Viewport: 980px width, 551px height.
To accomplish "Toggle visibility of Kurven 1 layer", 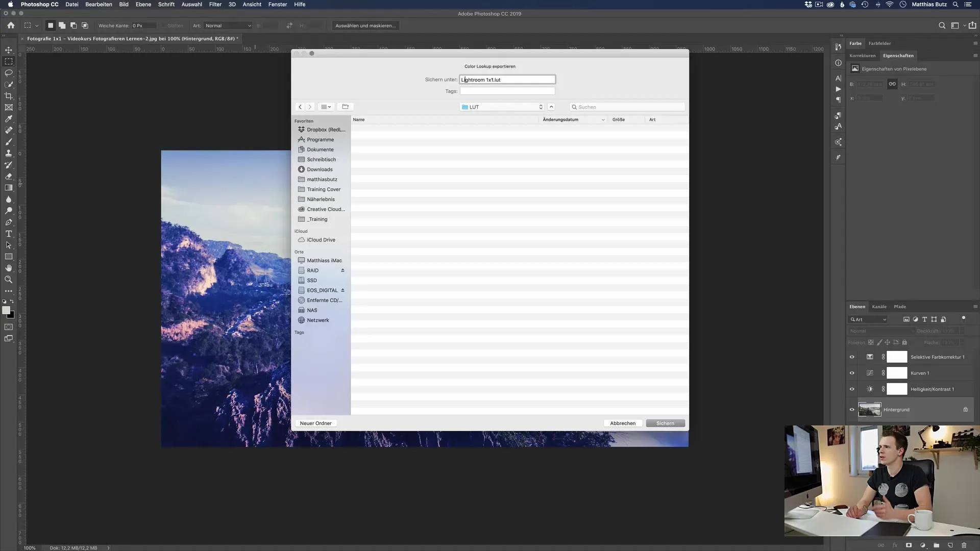I will coord(851,373).
